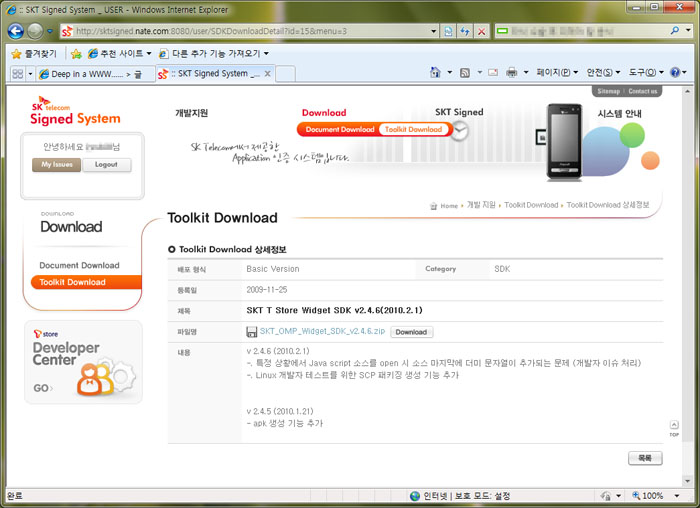Expand the tab list dropdown arrow
700x508 pixels.
point(30,74)
